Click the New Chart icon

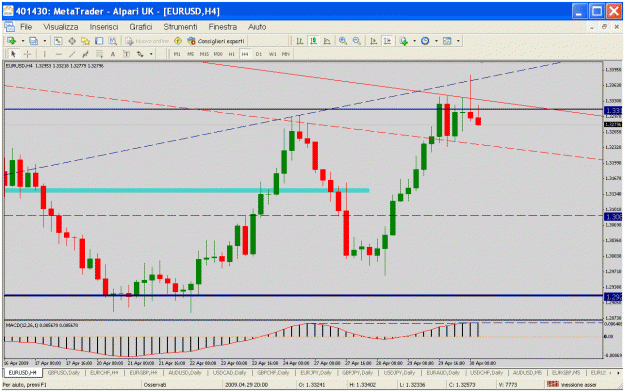click(12, 41)
